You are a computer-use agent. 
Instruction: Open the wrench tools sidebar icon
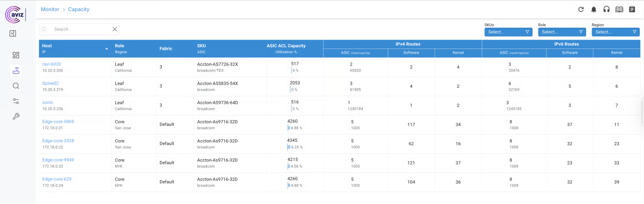(16, 116)
